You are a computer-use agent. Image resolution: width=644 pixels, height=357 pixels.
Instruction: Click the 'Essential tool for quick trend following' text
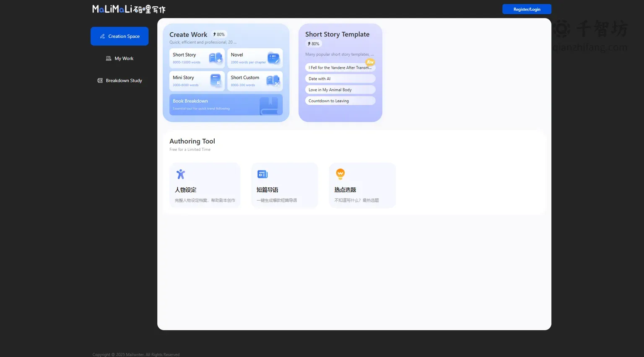click(x=201, y=109)
